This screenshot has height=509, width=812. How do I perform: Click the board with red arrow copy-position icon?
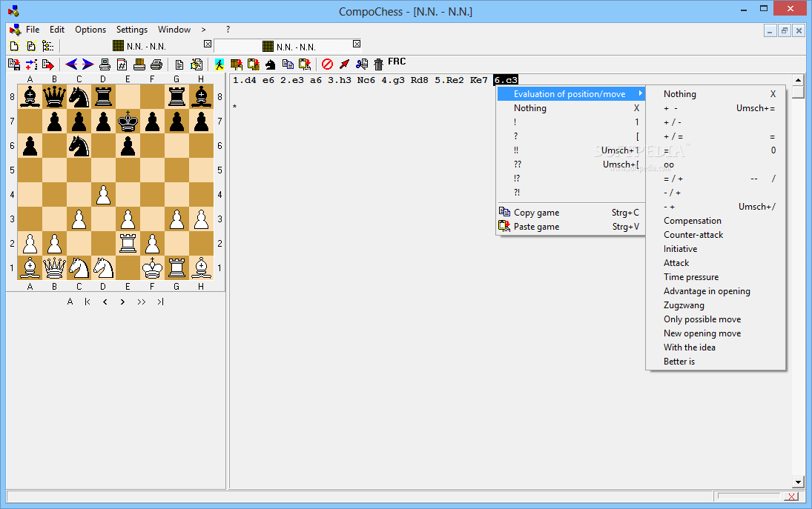coord(237,64)
